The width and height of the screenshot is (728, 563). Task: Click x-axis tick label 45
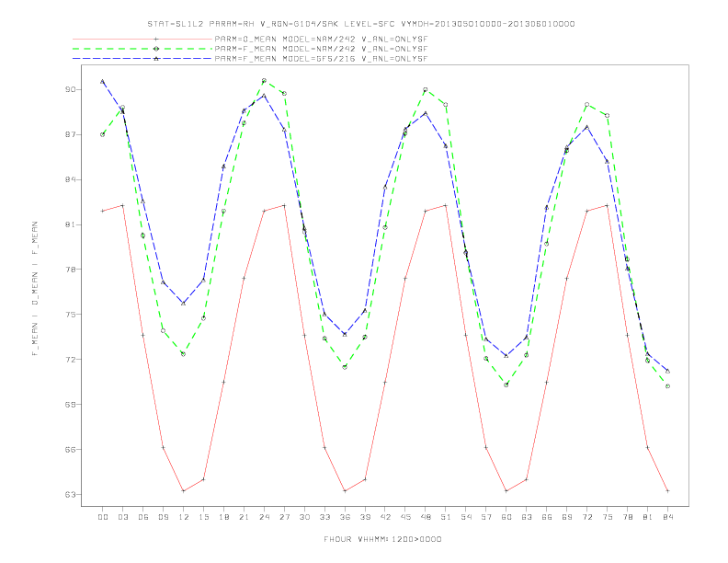click(x=405, y=517)
